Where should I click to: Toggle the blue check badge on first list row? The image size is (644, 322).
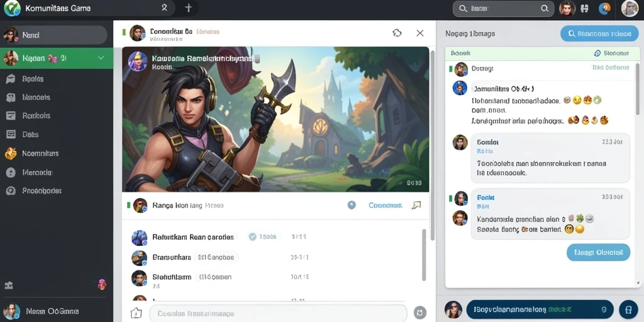point(253,236)
